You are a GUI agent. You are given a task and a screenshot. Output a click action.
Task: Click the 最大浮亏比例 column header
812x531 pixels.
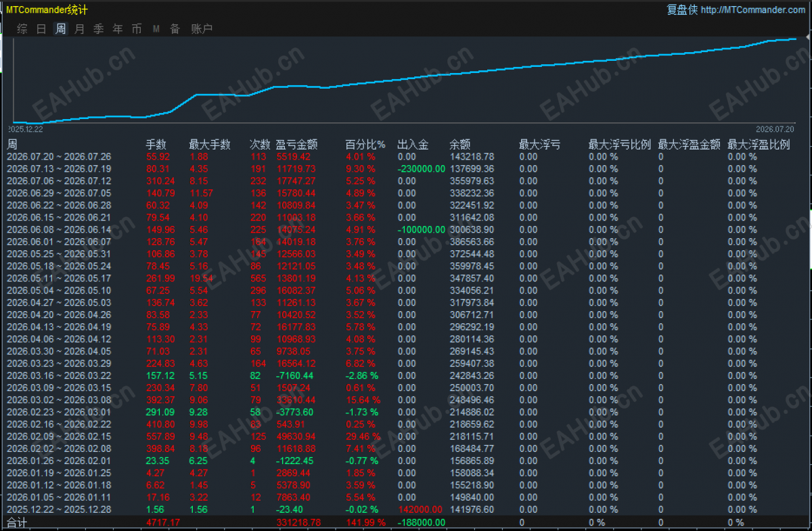click(620, 144)
